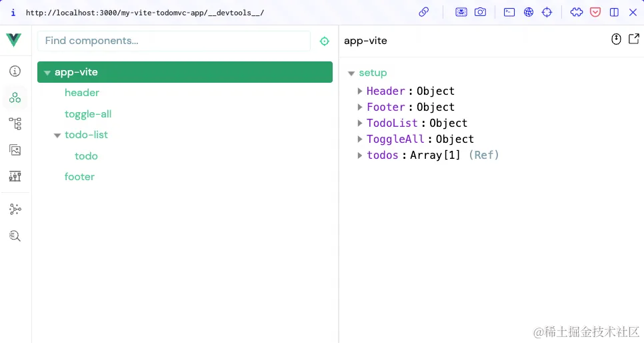Viewport: 644px width, 343px height.
Task: Open the Overview info tab
Action: (15, 71)
